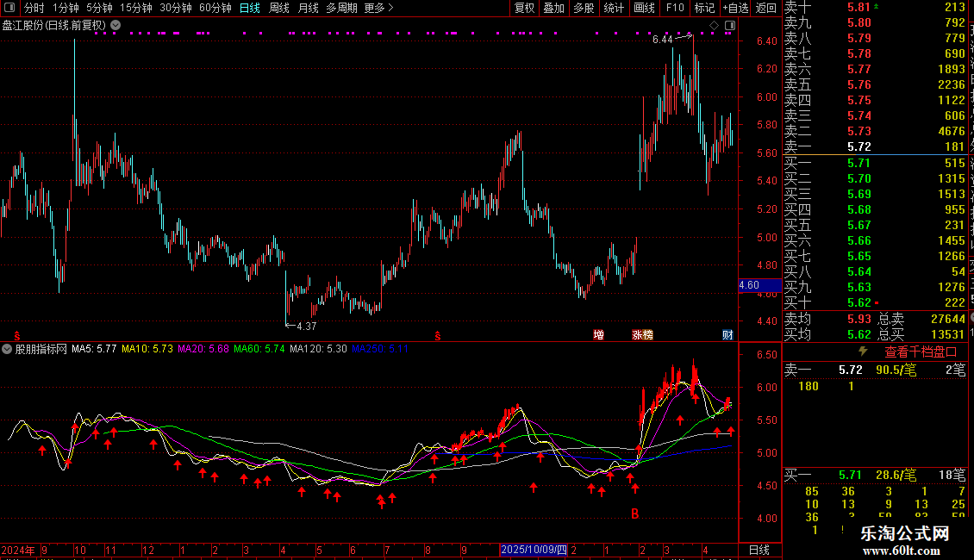Image resolution: width=974 pixels, height=560 pixels.
Task: Click the lightning bolt icon beside 查看千档盘口
Action: pos(863,352)
